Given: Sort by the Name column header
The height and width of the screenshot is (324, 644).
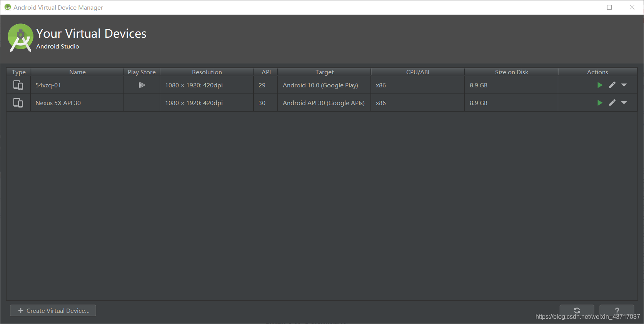Looking at the screenshot, I should 77,72.
